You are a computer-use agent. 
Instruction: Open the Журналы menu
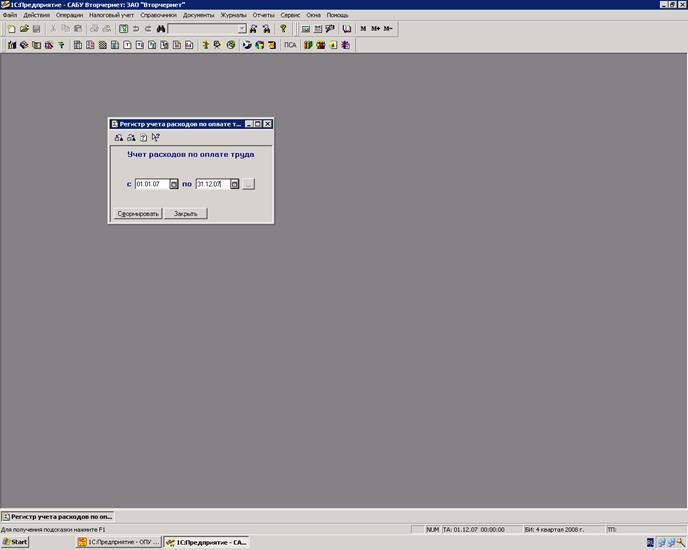click(233, 15)
